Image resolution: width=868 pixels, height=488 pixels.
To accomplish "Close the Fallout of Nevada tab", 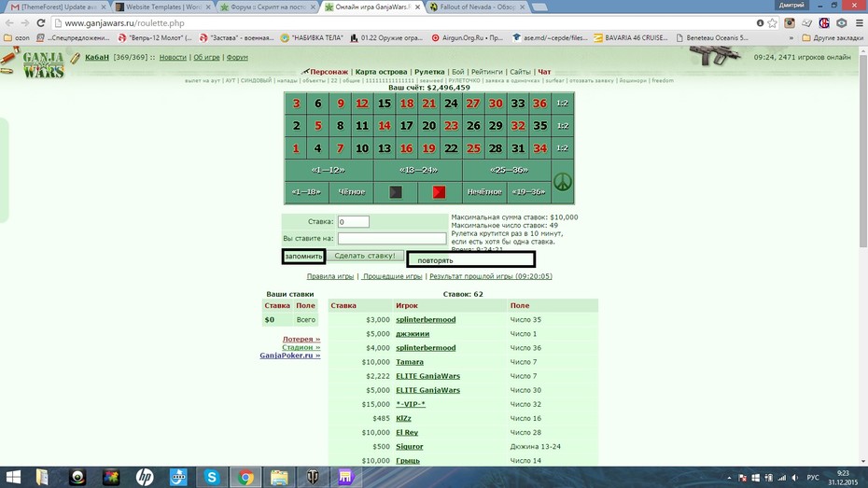I will tap(522, 7).
